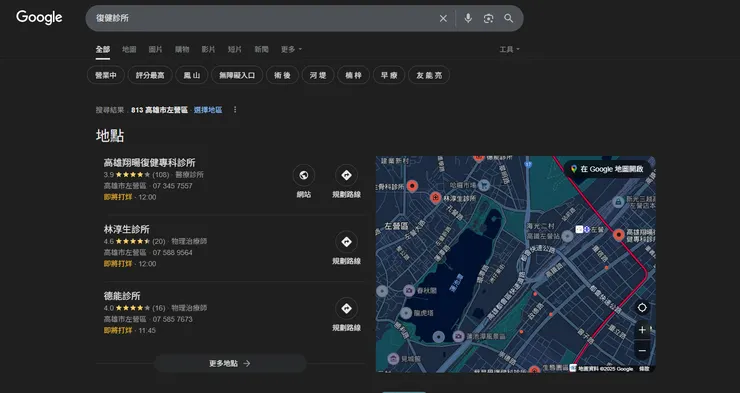
Task: Click the 復健診所 search input field
Action: (x=264, y=18)
